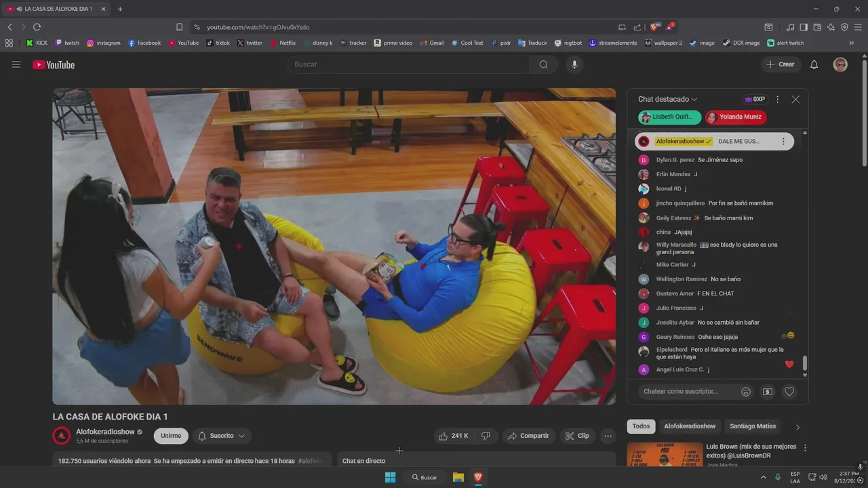The height and width of the screenshot is (488, 868).
Task: Click the YouTube search input field
Action: tap(409, 64)
